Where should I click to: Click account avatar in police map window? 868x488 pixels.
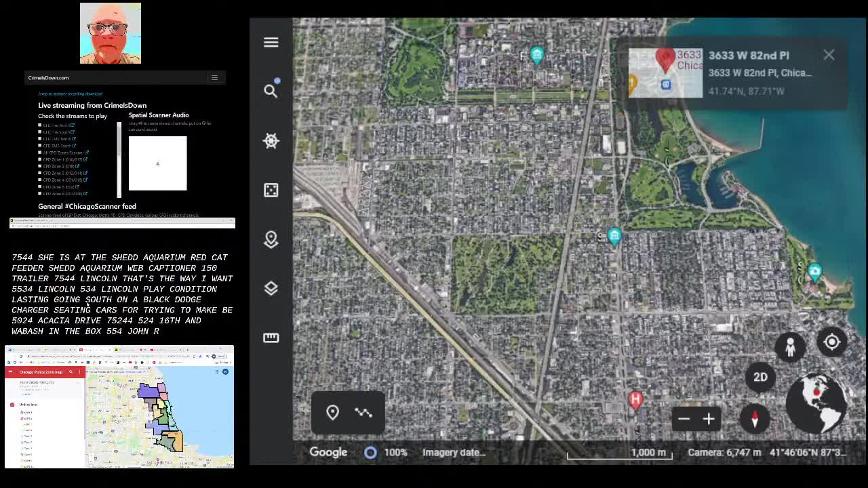point(225,371)
